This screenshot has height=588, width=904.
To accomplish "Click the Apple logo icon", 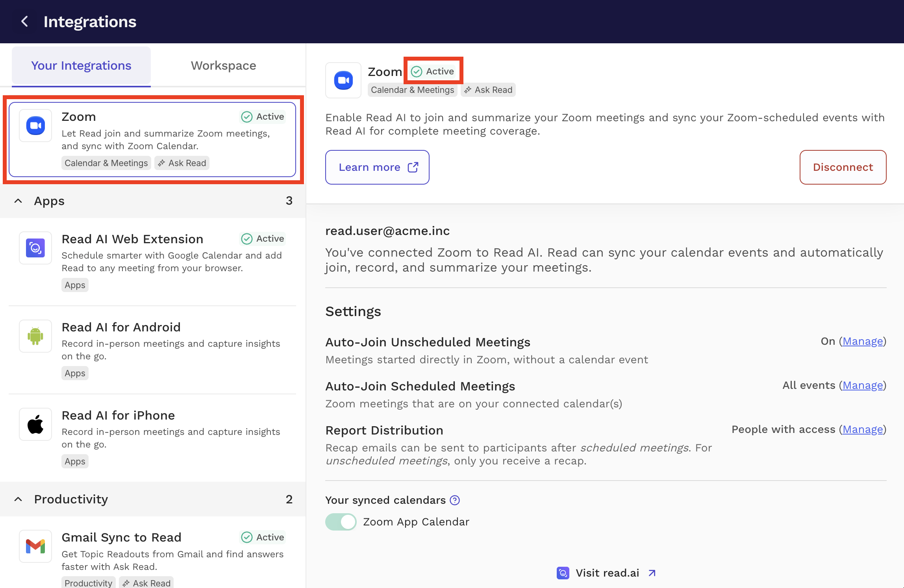I will pyautogui.click(x=35, y=424).
